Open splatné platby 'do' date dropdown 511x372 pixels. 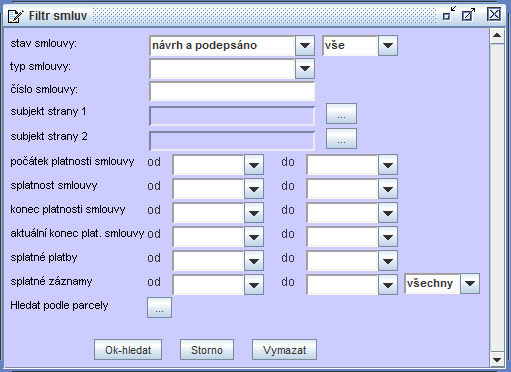388,261
